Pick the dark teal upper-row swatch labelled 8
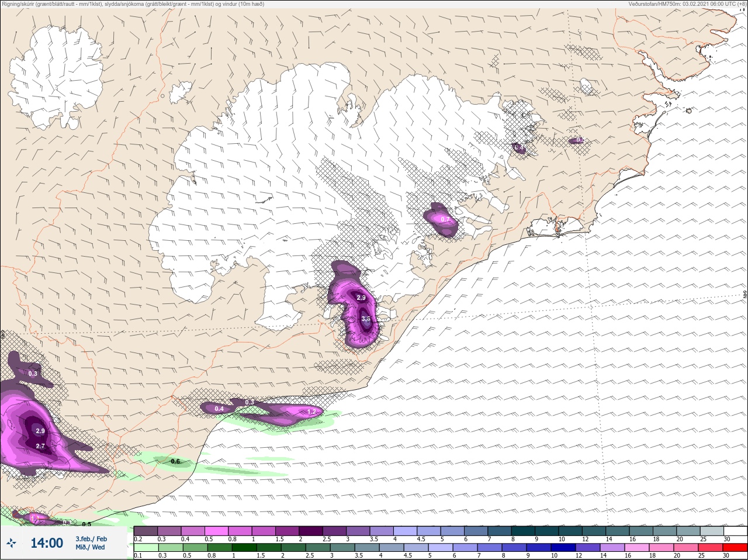The height and width of the screenshot is (560, 748). click(524, 531)
